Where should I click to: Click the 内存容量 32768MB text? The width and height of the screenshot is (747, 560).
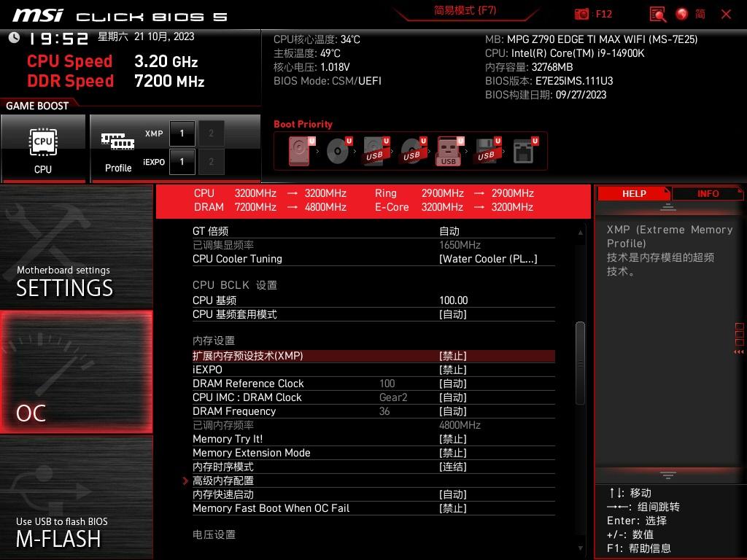click(529, 67)
